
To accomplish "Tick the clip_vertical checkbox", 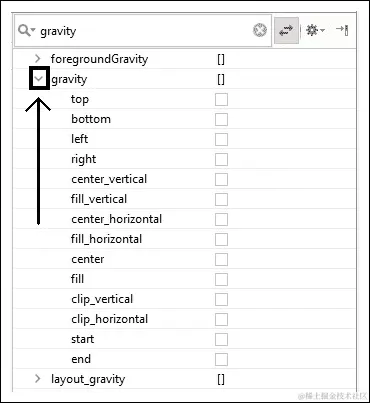I will (x=221, y=299).
